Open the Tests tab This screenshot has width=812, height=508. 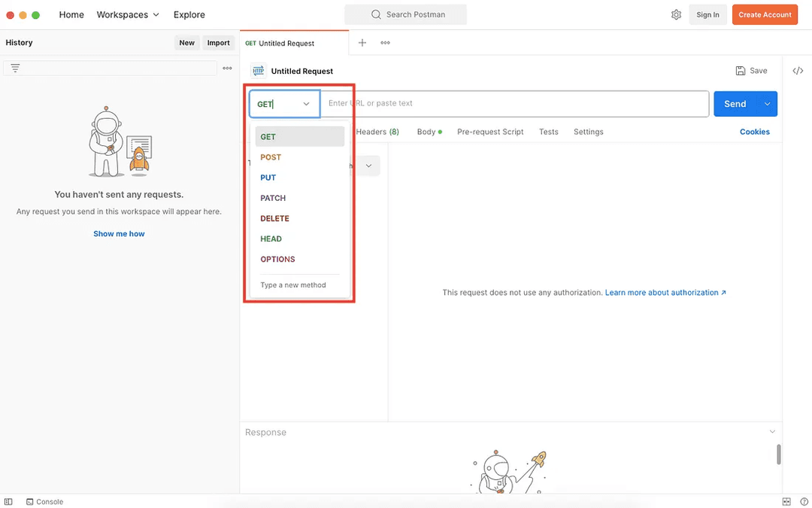tap(548, 132)
